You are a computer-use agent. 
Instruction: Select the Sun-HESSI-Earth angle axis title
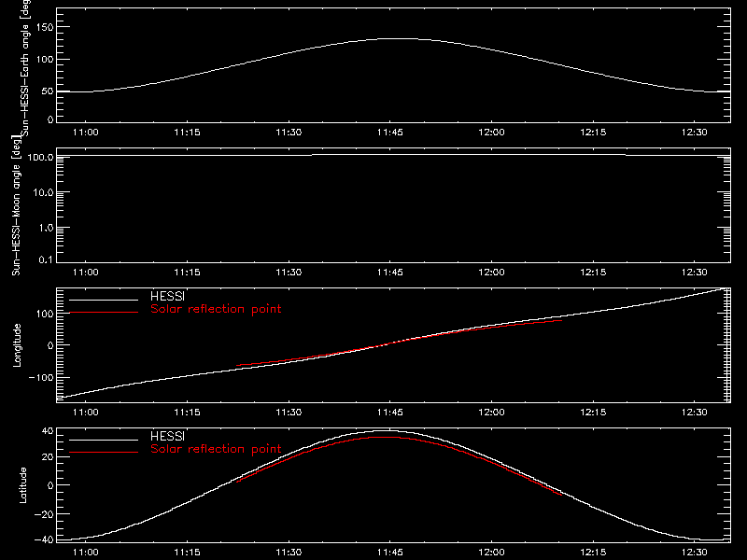(x=25, y=67)
